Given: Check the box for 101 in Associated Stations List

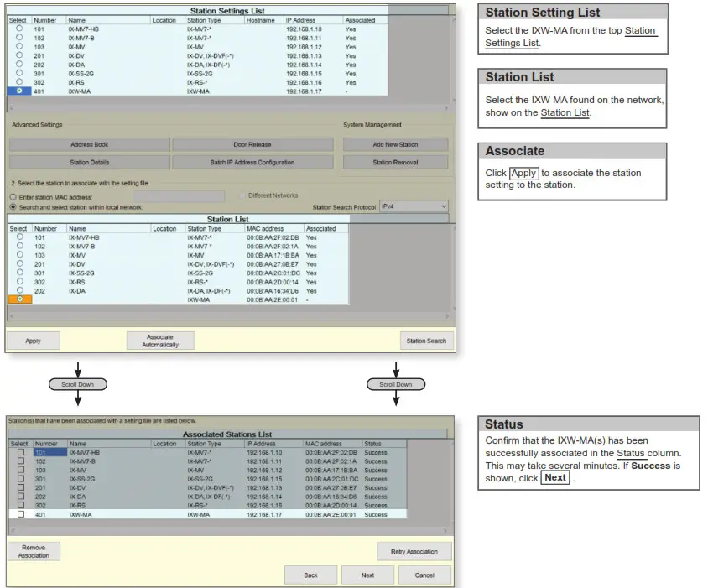Looking at the screenshot, I should pos(21,452).
